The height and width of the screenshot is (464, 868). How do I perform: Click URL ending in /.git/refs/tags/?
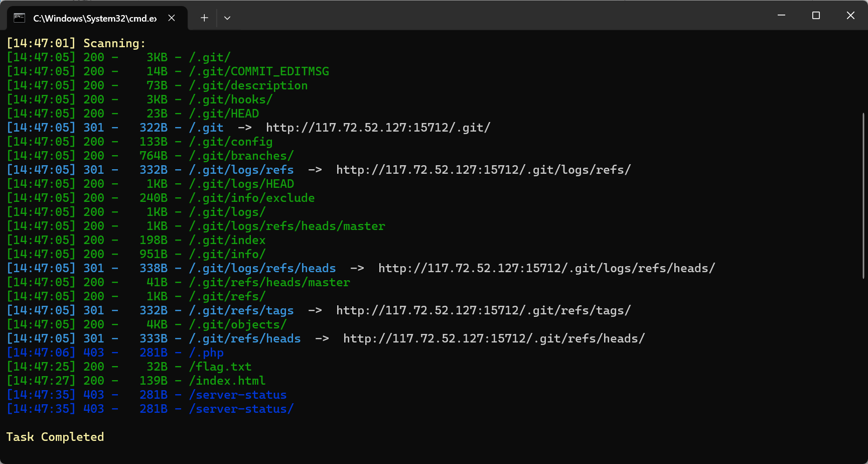pos(483,310)
